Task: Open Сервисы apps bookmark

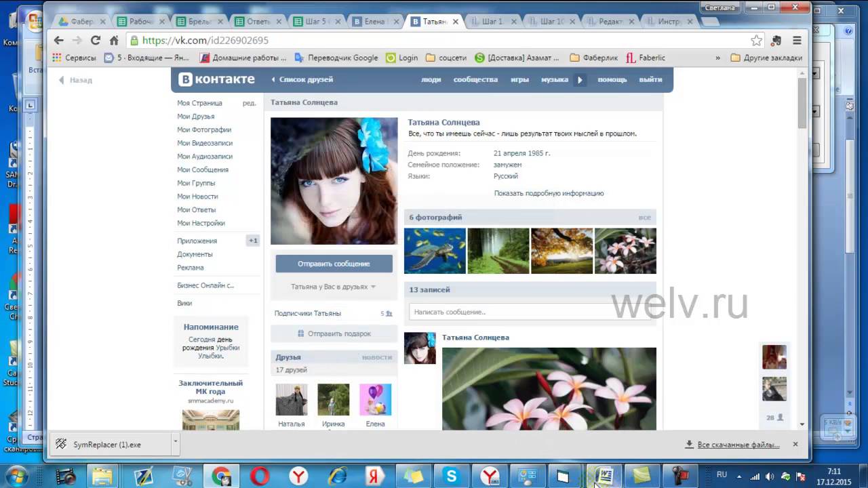Action: (74, 58)
